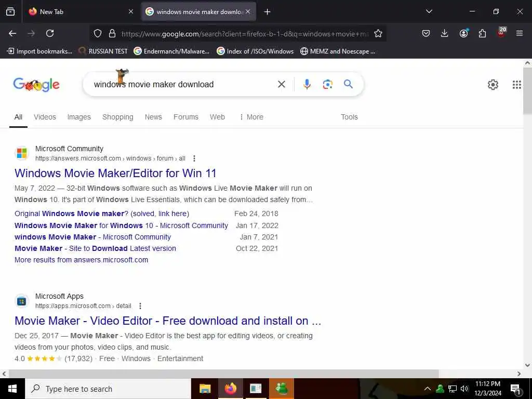This screenshot has width=532, height=399.
Task: Open Windows Movie Maker for Windows 10 link
Action: (x=121, y=225)
